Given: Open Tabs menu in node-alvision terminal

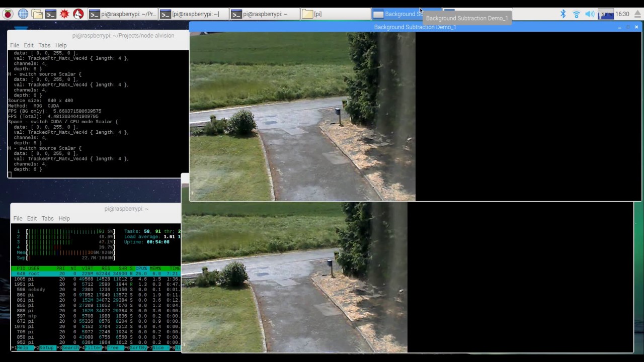Looking at the screenshot, I should tap(44, 45).
